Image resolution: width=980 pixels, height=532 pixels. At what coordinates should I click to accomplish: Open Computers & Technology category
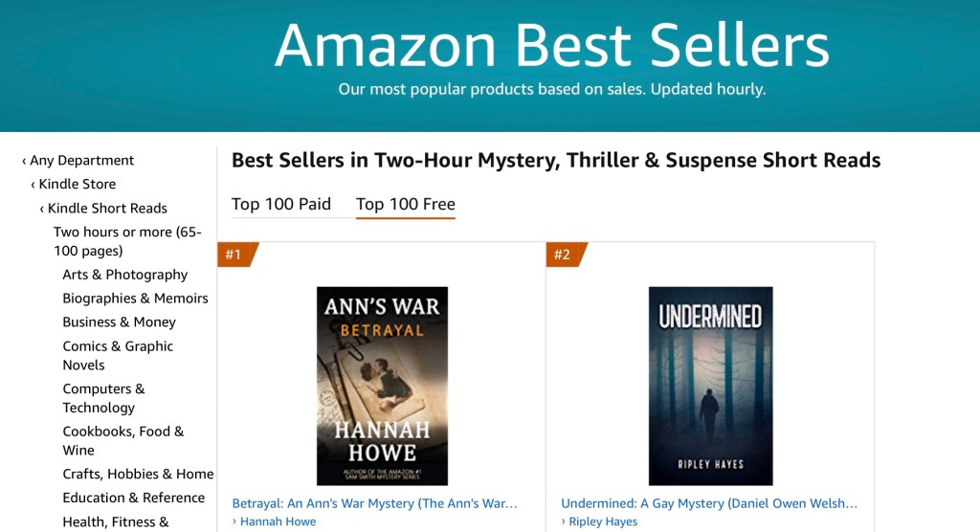[x=103, y=398]
